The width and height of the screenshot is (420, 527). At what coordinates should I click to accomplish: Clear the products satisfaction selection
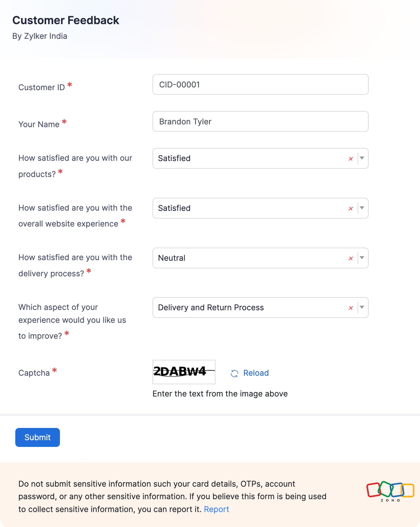pyautogui.click(x=350, y=158)
